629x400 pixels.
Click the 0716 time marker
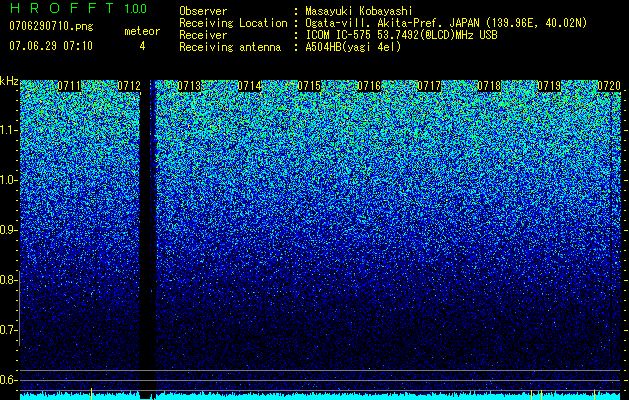(x=369, y=86)
